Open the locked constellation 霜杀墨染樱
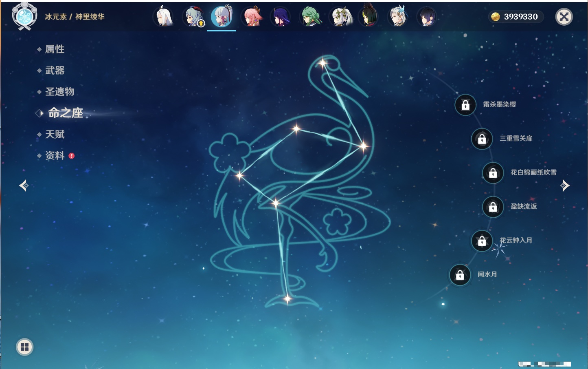Image resolution: width=588 pixels, height=369 pixels. coord(465,105)
